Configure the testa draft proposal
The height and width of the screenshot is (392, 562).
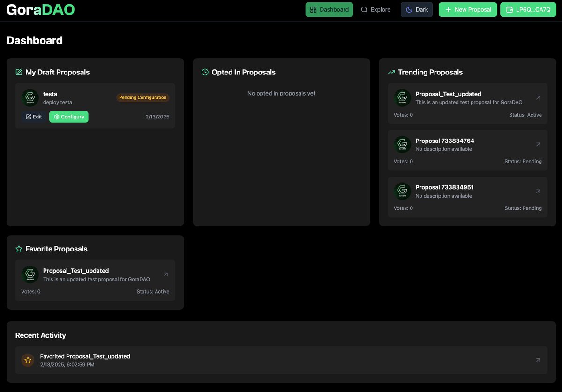coord(69,117)
